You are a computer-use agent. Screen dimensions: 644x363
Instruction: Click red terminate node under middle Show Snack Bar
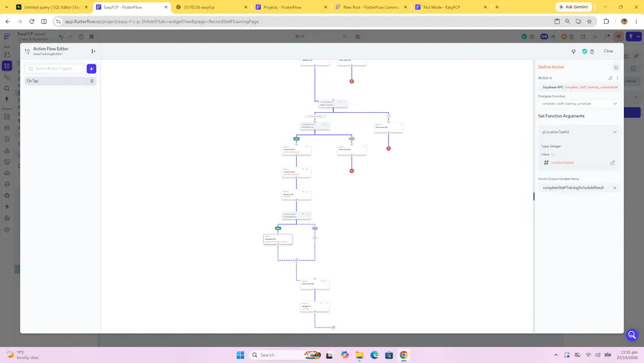[x=352, y=171]
